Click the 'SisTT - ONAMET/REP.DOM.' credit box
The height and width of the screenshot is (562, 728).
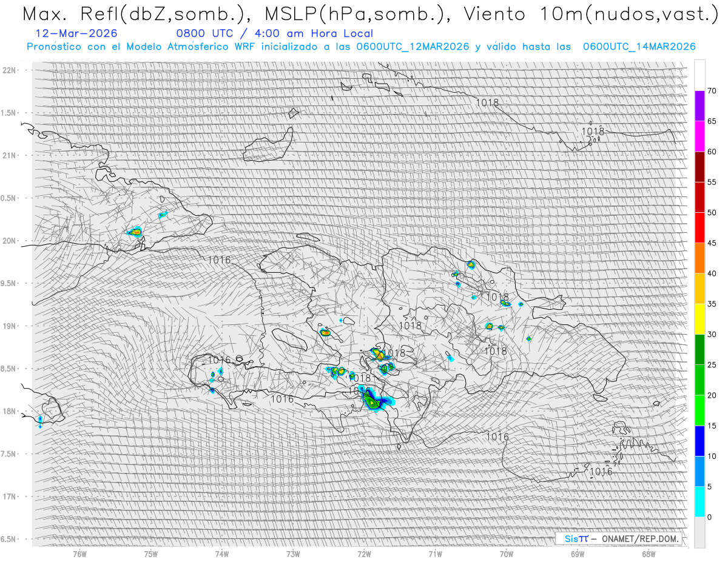coord(619,538)
